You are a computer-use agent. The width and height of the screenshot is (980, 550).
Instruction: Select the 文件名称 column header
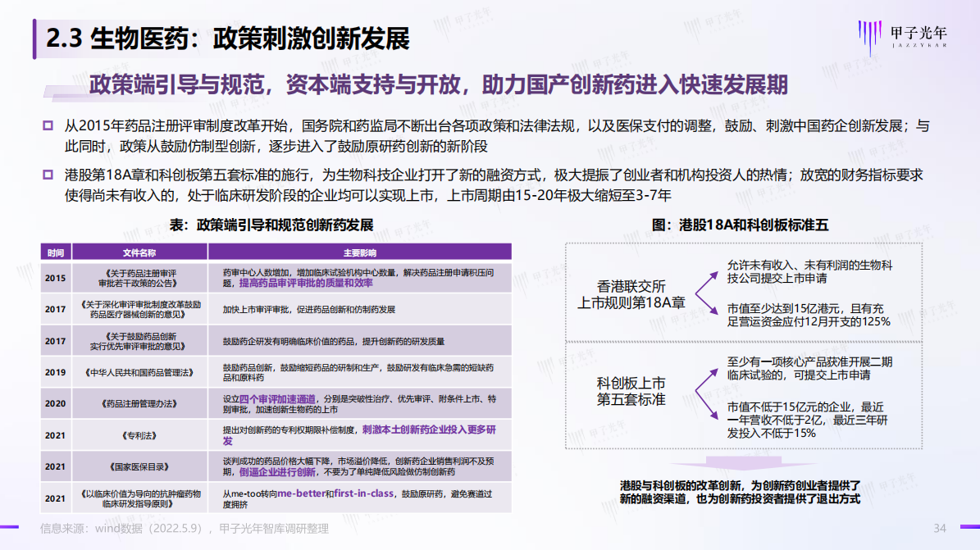(139, 252)
